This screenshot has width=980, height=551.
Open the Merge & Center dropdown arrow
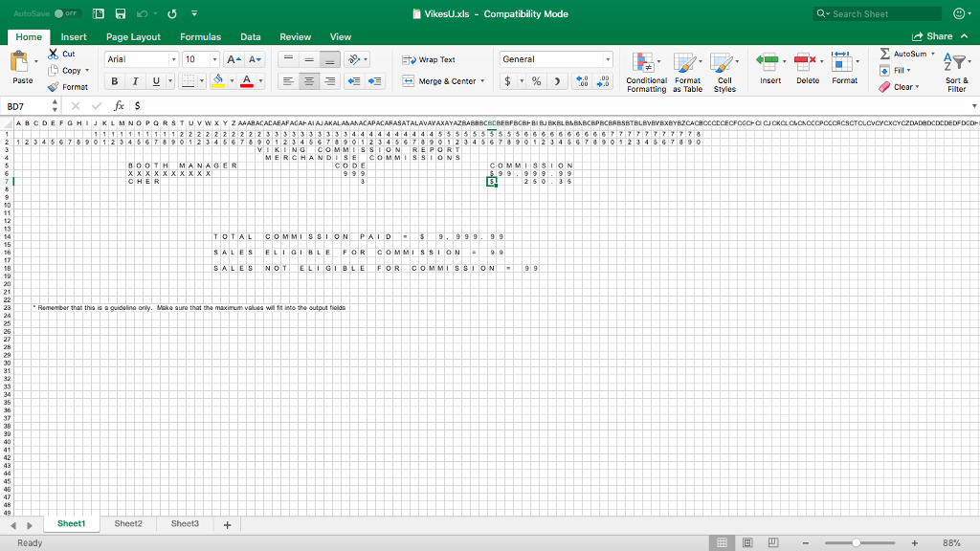click(x=482, y=81)
